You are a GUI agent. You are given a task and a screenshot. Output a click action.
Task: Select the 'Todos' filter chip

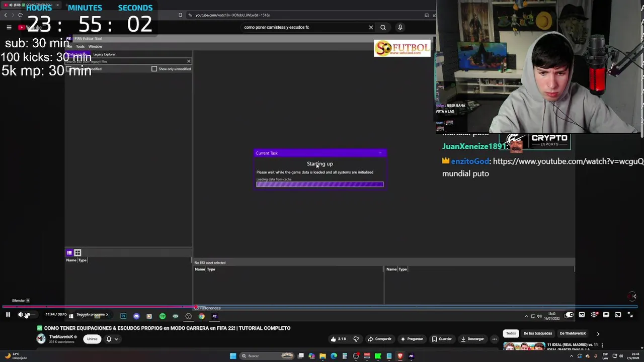click(x=511, y=333)
